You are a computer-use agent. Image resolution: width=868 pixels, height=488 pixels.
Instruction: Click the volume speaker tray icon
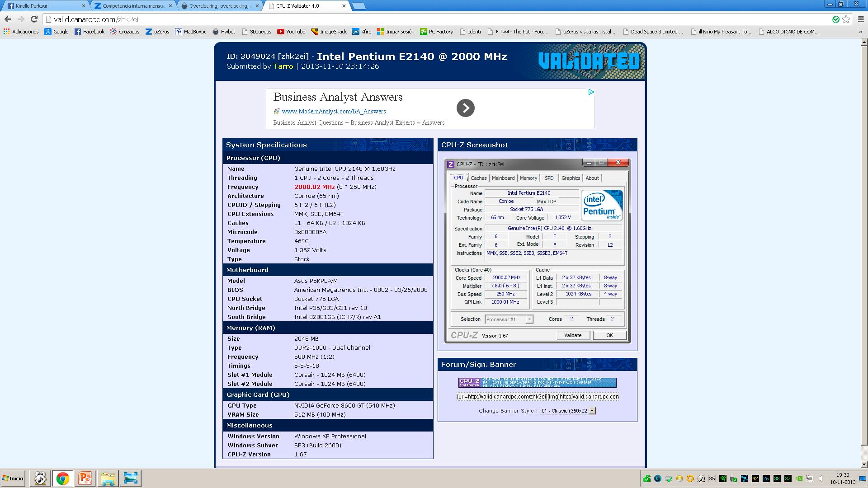pos(821,479)
